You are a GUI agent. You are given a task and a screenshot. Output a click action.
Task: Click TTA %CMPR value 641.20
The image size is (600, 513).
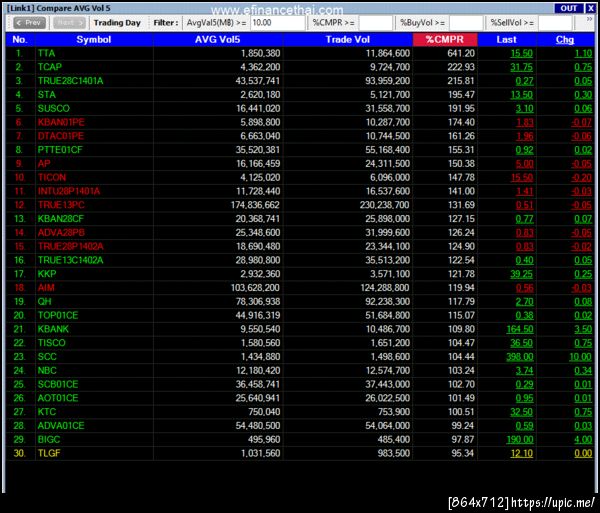[x=461, y=53]
